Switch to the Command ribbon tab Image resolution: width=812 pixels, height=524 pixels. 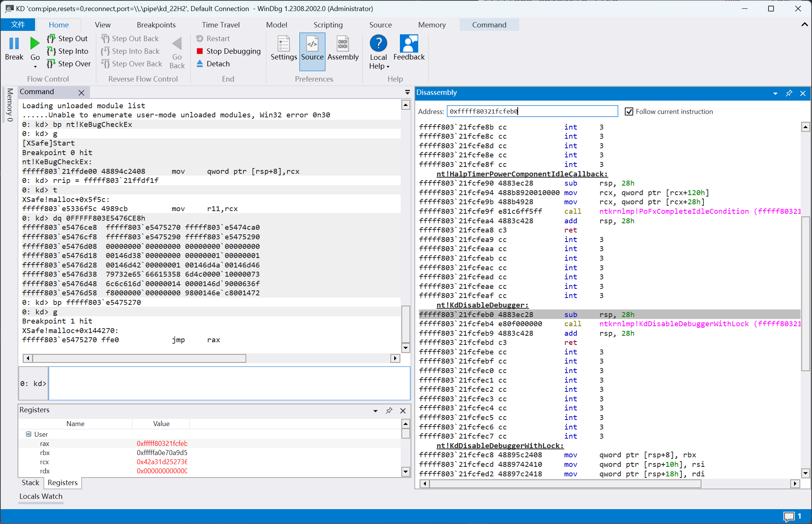(x=489, y=25)
